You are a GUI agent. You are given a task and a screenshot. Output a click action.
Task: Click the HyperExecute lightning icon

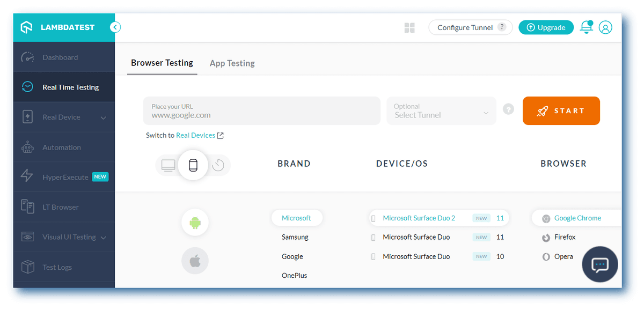(27, 176)
